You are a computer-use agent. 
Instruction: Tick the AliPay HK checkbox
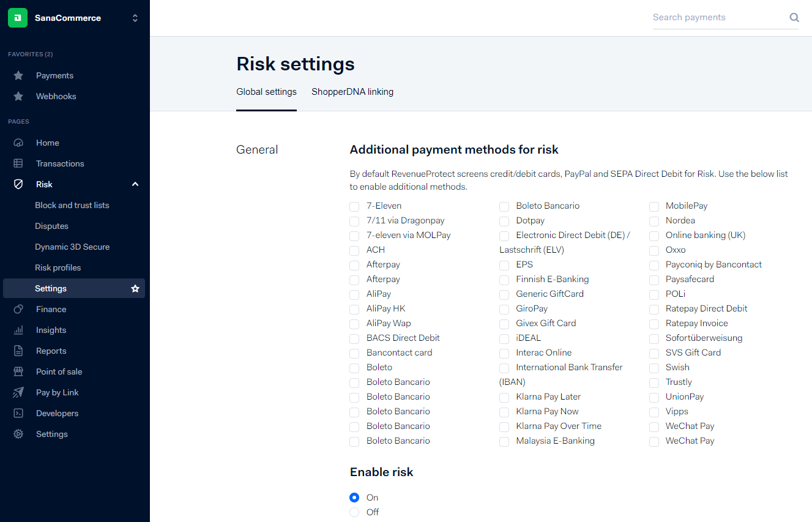pyautogui.click(x=354, y=309)
